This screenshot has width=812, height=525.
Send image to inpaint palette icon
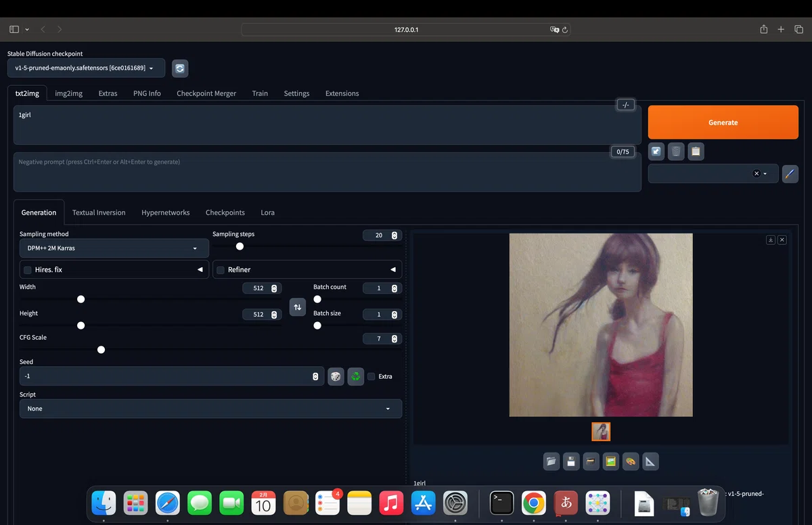(631, 461)
